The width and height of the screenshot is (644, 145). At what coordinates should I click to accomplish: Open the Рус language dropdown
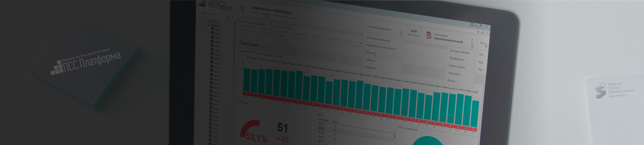[x=482, y=43]
